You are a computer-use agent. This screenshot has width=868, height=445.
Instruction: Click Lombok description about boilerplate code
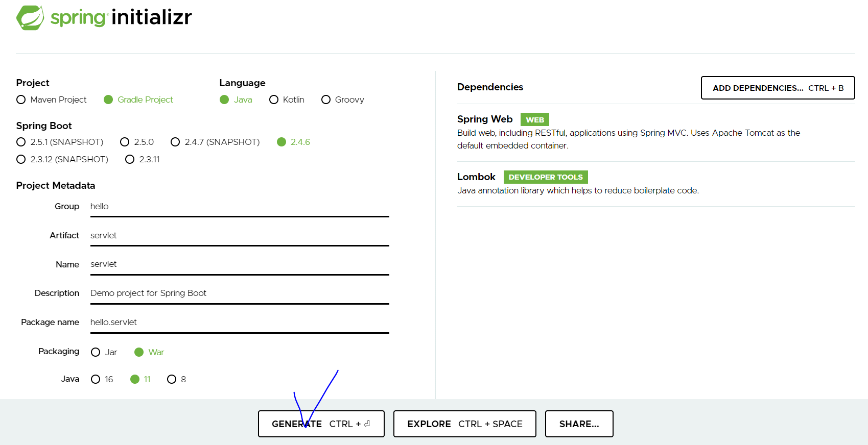[578, 190]
